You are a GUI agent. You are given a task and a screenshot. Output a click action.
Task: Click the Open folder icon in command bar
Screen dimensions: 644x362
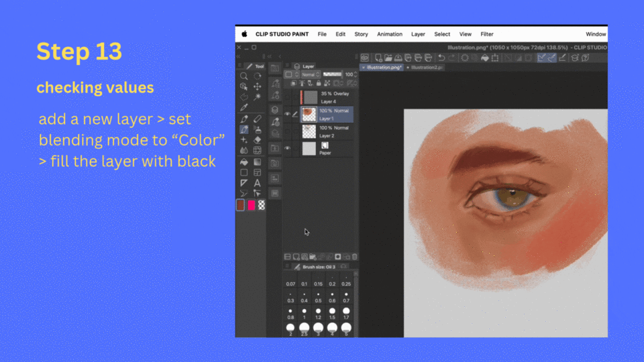point(388,58)
